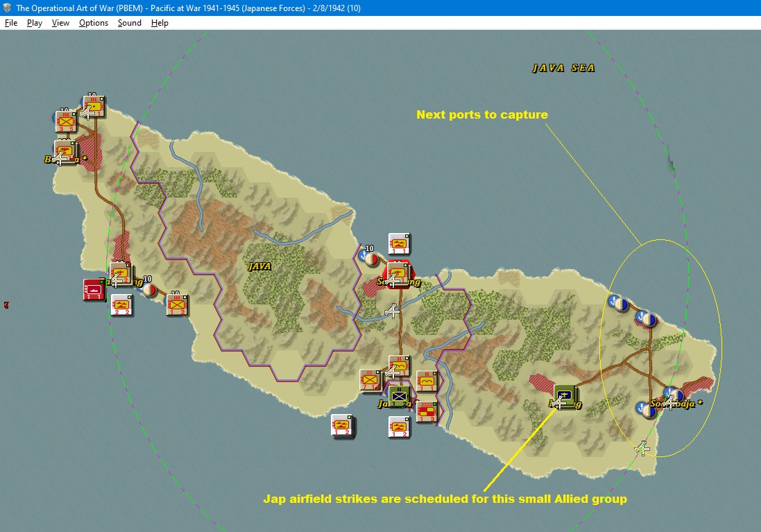The width and height of the screenshot is (761, 532).
Task: Select the green Allied air unit at Malang
Action: point(565,397)
